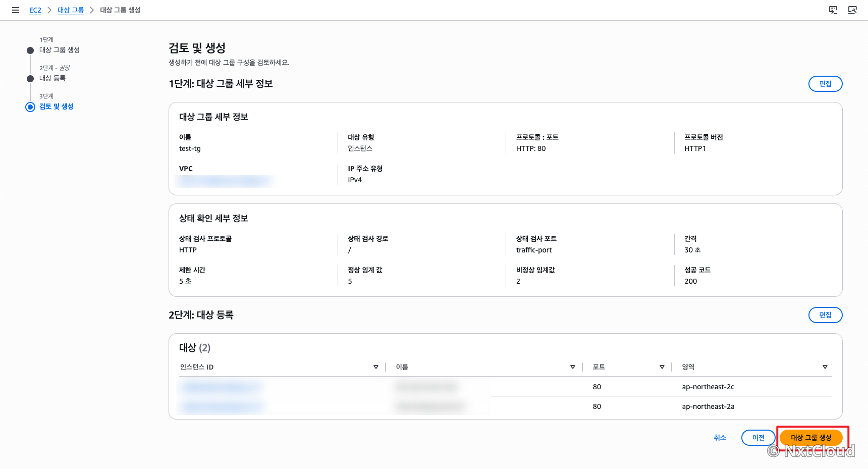The height and width of the screenshot is (469, 868).
Task: Click EC2 breadcrumb link
Action: pyautogui.click(x=35, y=10)
